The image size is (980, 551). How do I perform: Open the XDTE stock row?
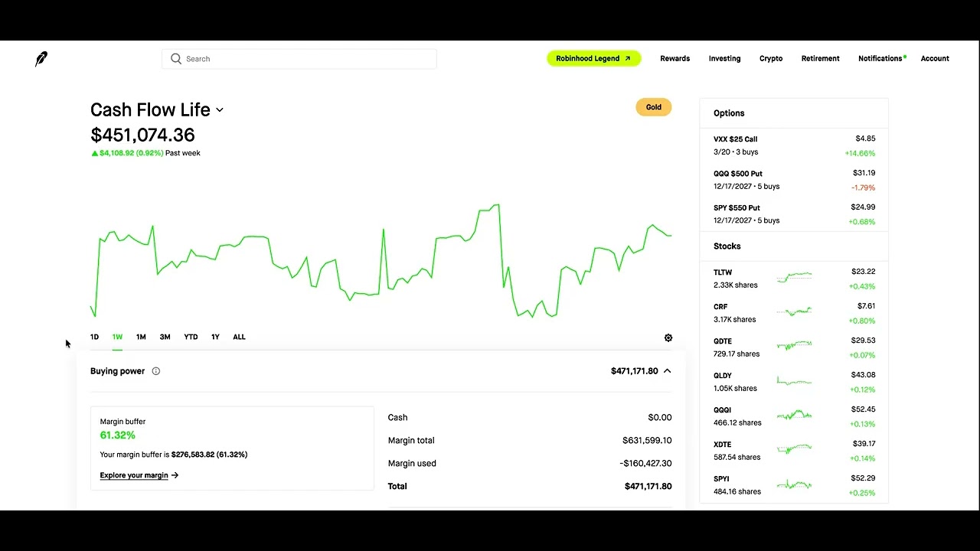pyautogui.click(x=794, y=451)
